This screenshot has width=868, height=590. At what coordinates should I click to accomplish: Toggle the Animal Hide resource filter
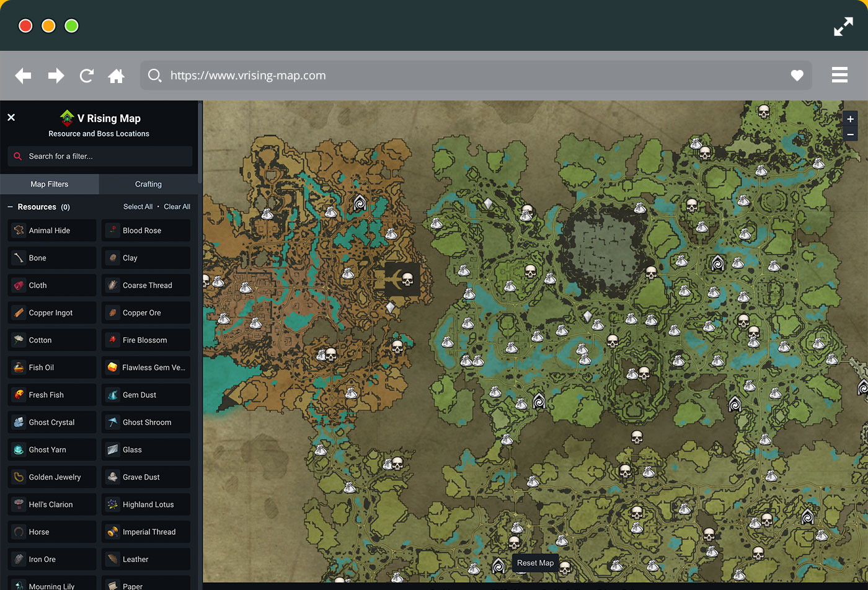pos(52,231)
